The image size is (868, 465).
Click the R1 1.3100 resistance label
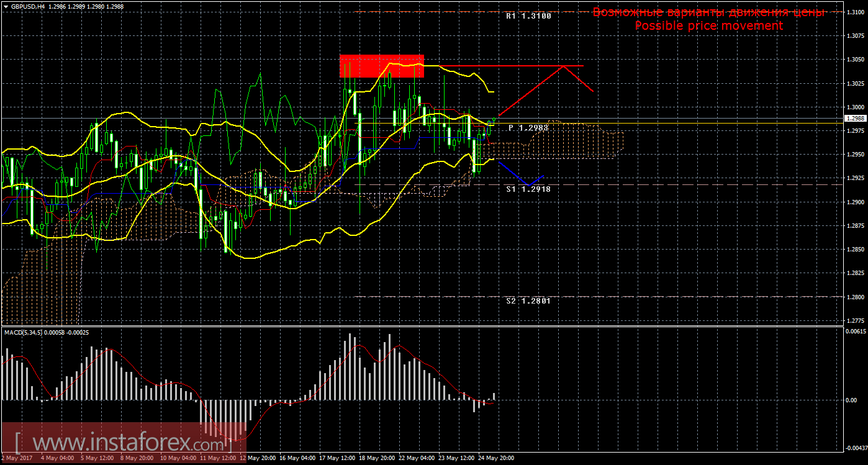(528, 16)
